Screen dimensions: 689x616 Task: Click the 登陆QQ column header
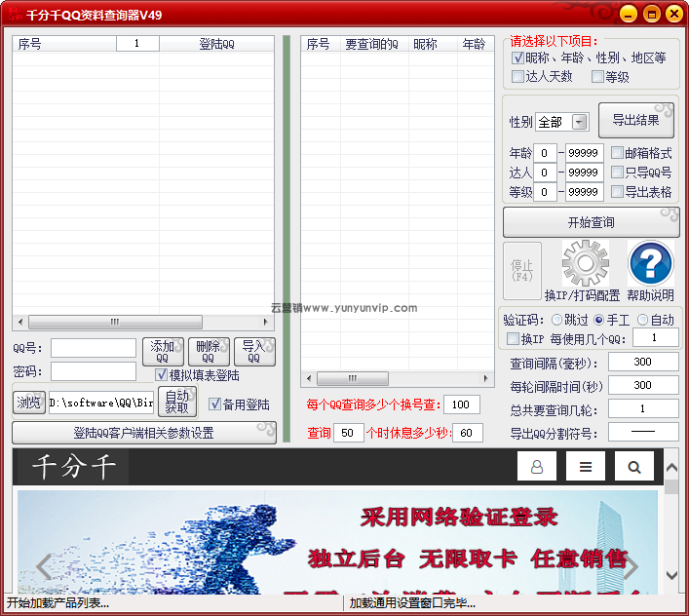(216, 44)
